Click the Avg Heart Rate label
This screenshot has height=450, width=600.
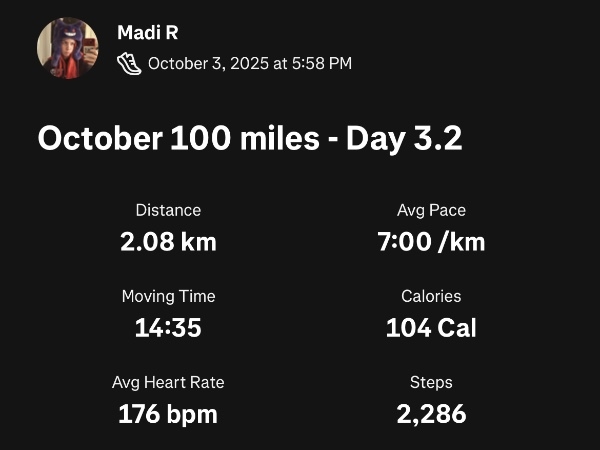[168, 382]
